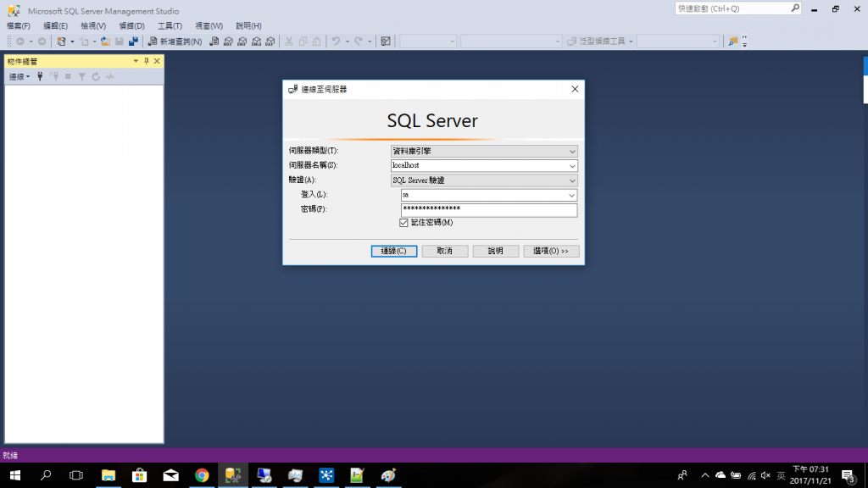Image resolution: width=868 pixels, height=488 pixels.
Task: Click the DAX query toolbar icon
Action: [270, 42]
